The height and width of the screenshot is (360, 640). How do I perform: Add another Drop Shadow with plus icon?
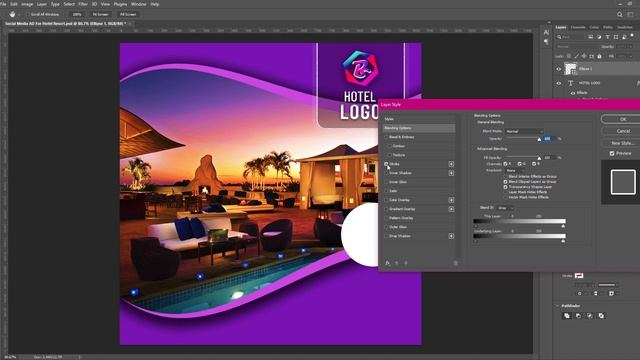click(x=451, y=236)
